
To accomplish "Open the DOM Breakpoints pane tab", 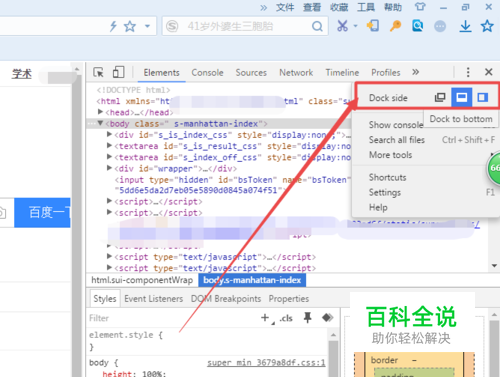I will coord(226,299).
